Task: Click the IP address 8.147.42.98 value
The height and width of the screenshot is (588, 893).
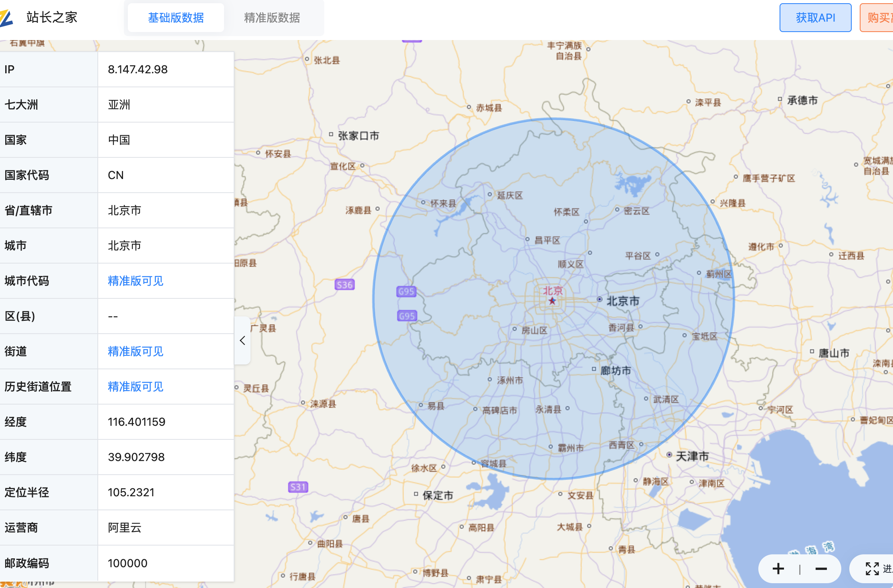Action: click(137, 69)
